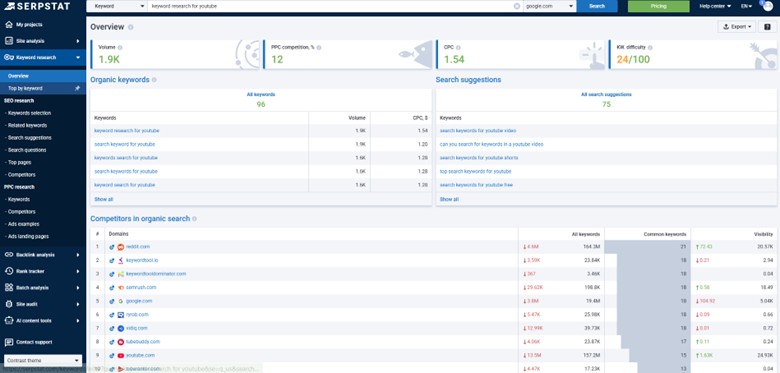Expand the Backlink analysis submenu arrow

point(78,255)
